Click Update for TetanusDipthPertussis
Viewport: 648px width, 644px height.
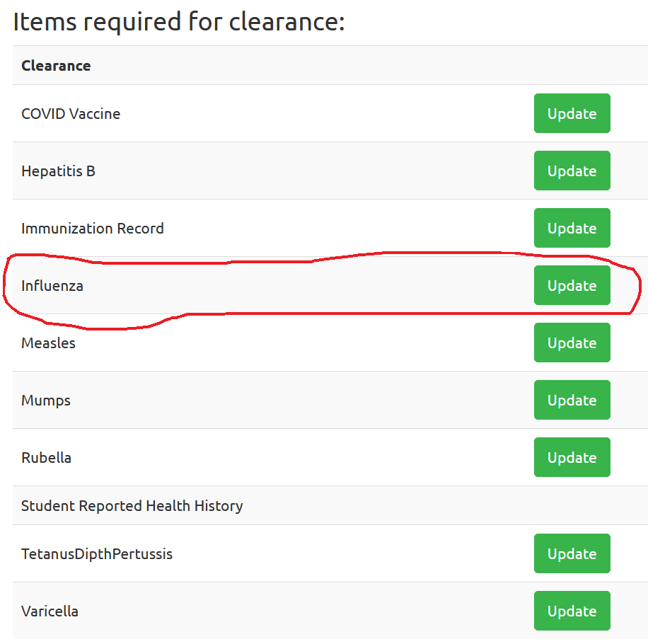point(572,553)
